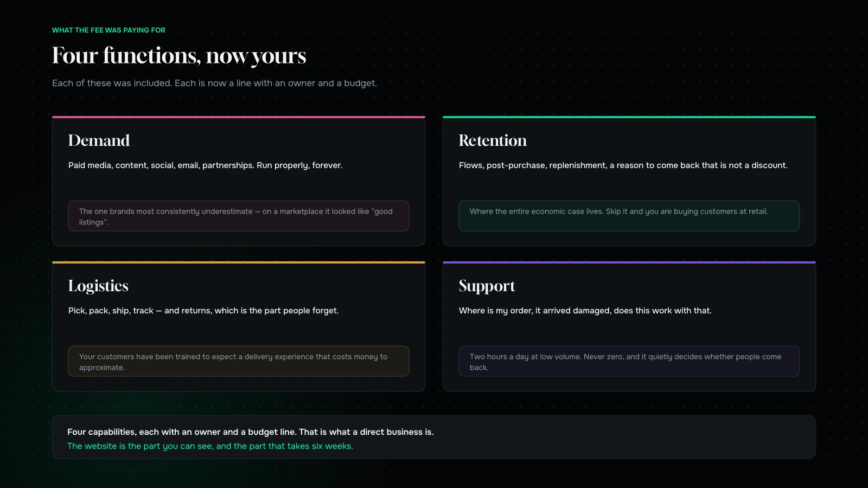The height and width of the screenshot is (488, 868).
Task: Click the Logistics card title
Action: coord(98,286)
